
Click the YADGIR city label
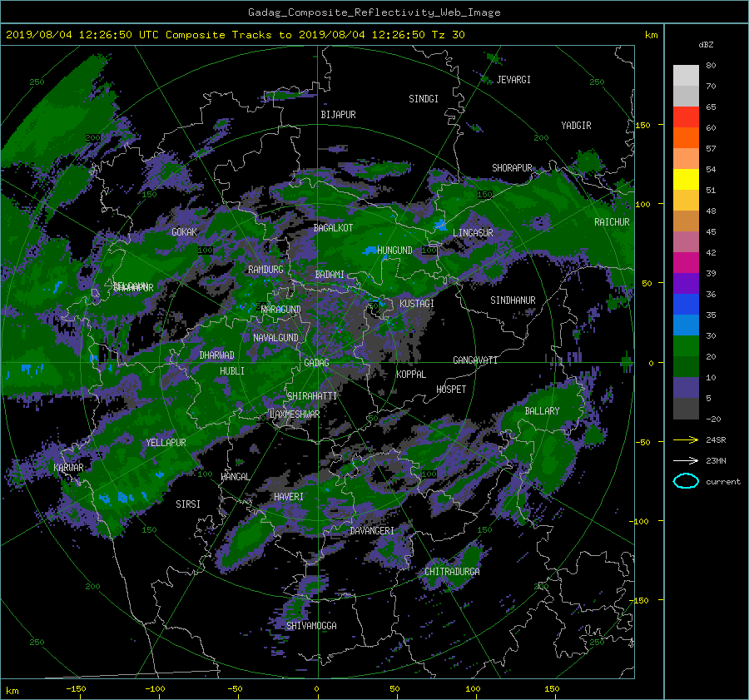pyautogui.click(x=576, y=126)
